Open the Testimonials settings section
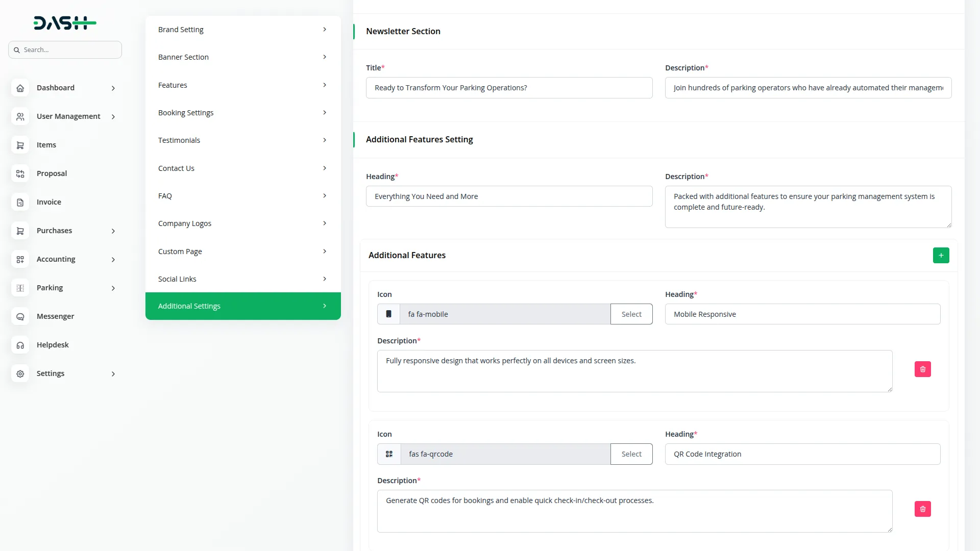 [x=242, y=140]
